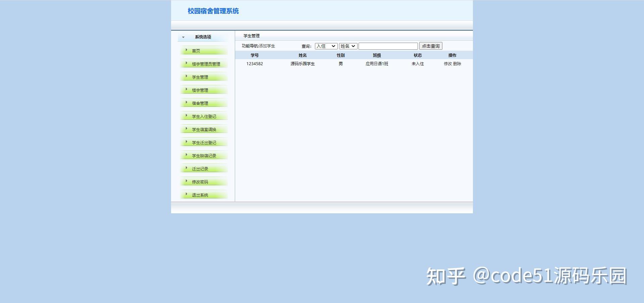Select the 学生管理 panel header tab

(x=251, y=36)
